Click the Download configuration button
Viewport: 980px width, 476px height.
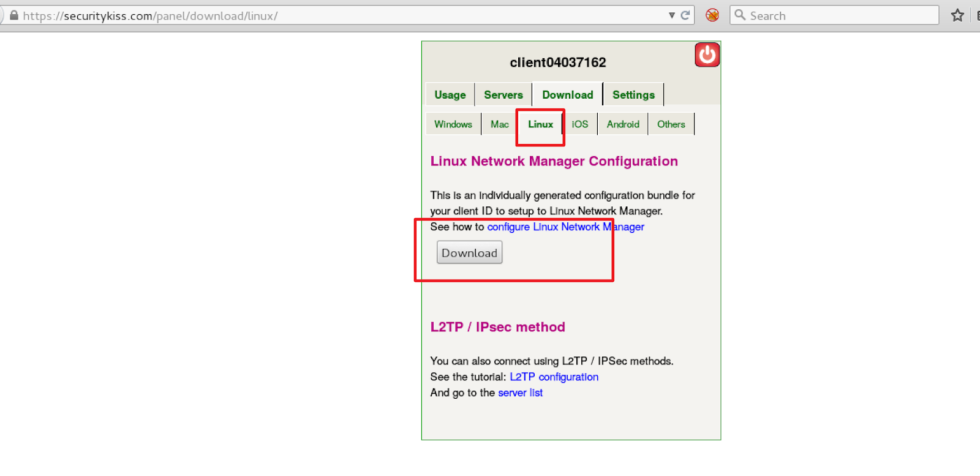469,252
